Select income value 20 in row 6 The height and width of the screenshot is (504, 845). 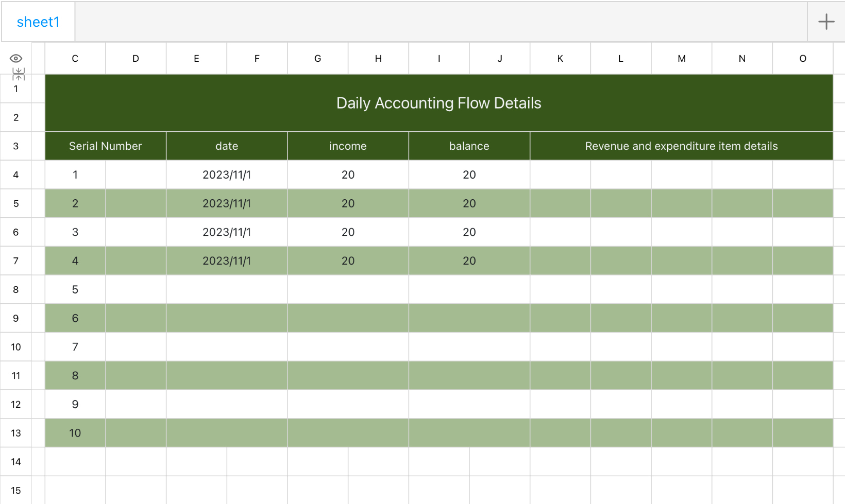[x=348, y=232]
